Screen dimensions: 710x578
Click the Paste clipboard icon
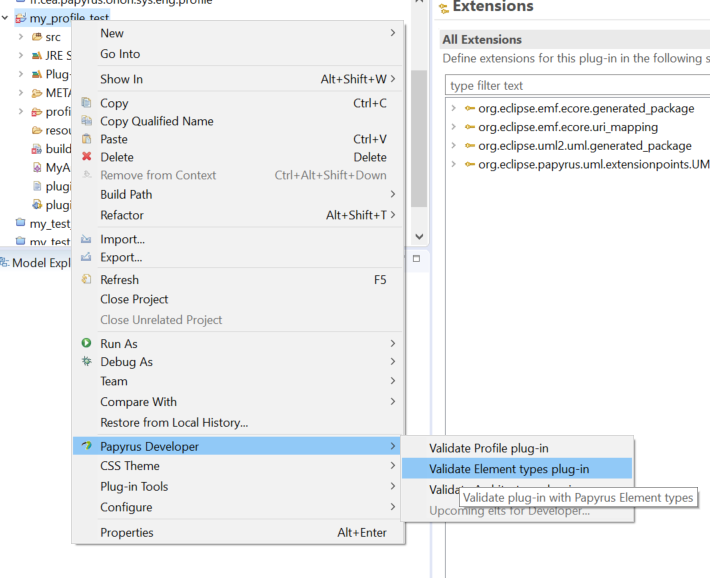(86, 139)
